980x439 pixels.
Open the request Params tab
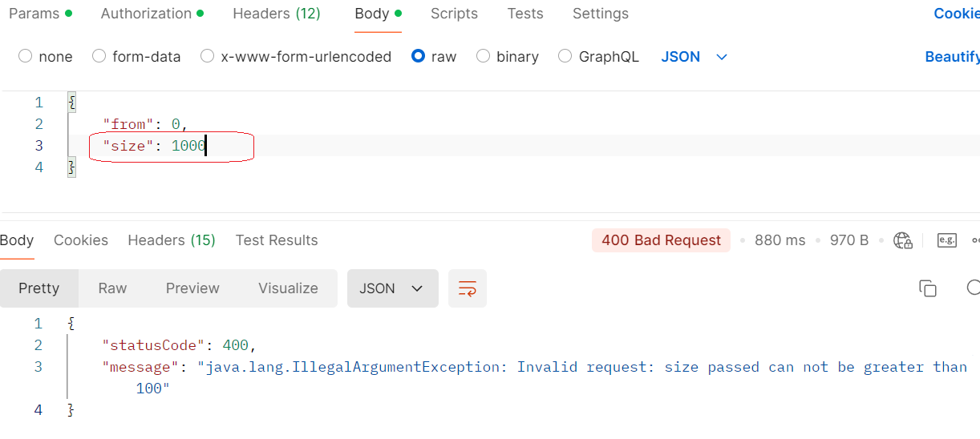pos(40,14)
